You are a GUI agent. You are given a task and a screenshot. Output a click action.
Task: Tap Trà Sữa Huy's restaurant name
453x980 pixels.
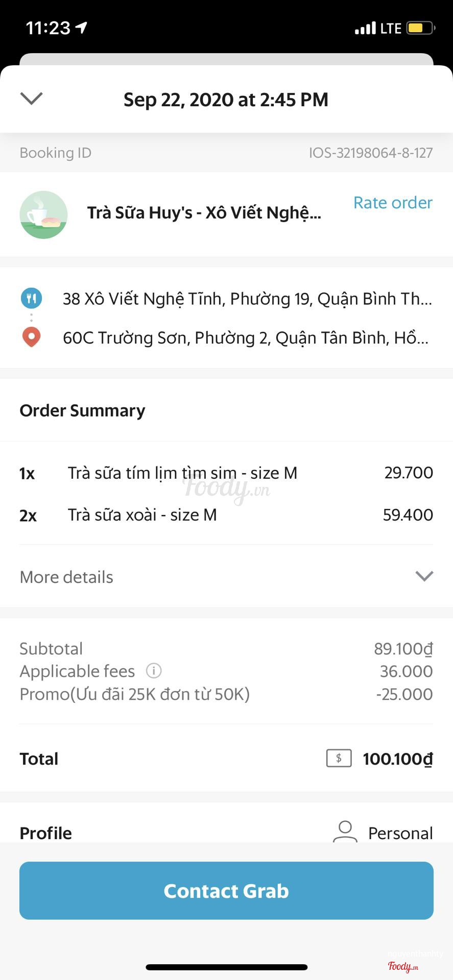[204, 213]
